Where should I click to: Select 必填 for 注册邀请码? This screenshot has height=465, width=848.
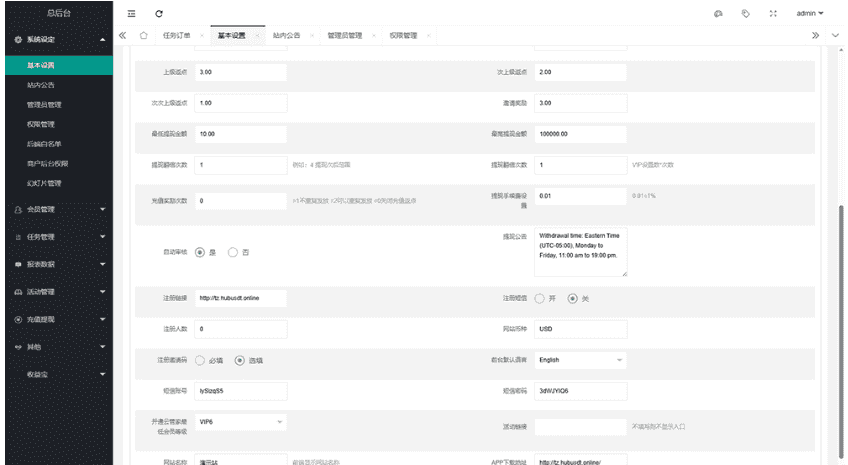[x=200, y=361]
